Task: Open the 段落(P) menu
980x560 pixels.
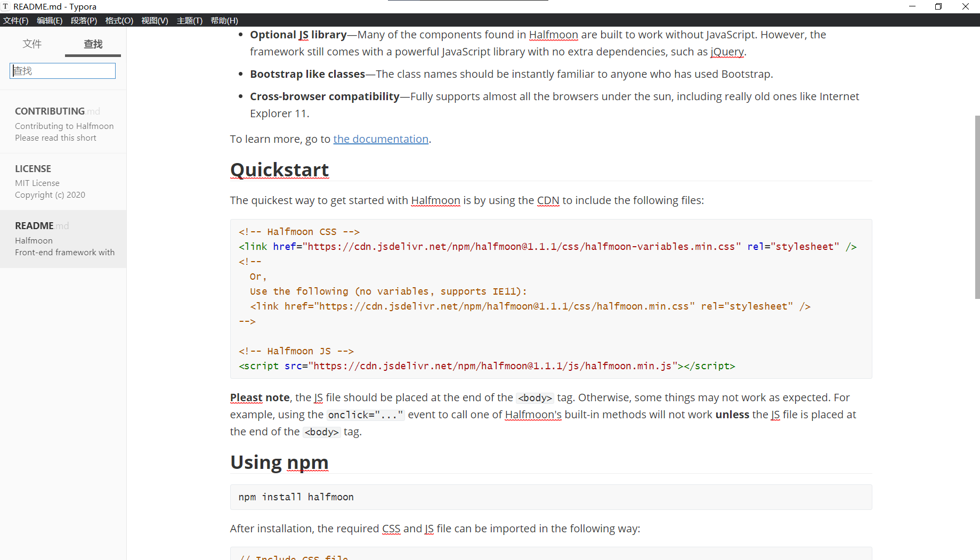Action: 84,20
